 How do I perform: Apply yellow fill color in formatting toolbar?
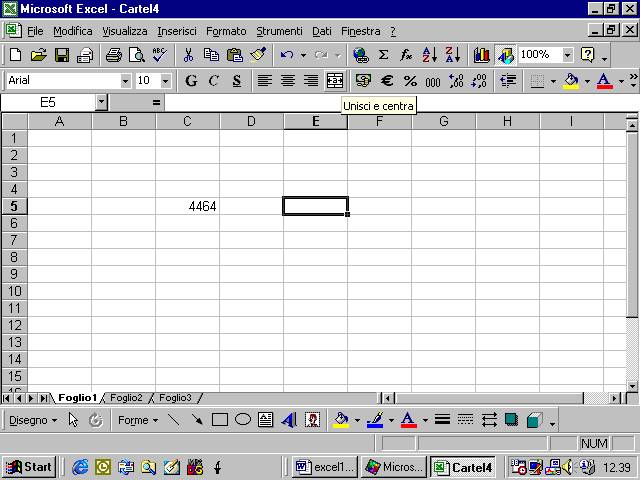[571, 81]
